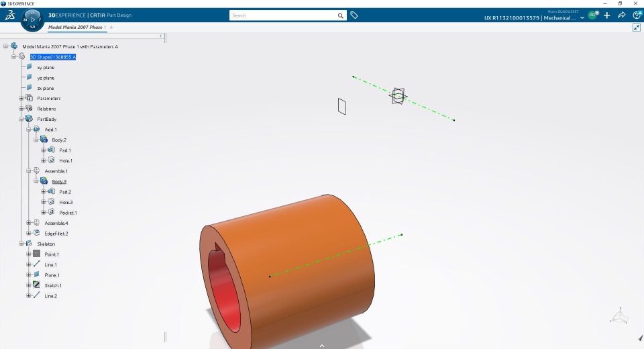
Task: Click the Pad.1 feature icon
Action: (x=52, y=150)
